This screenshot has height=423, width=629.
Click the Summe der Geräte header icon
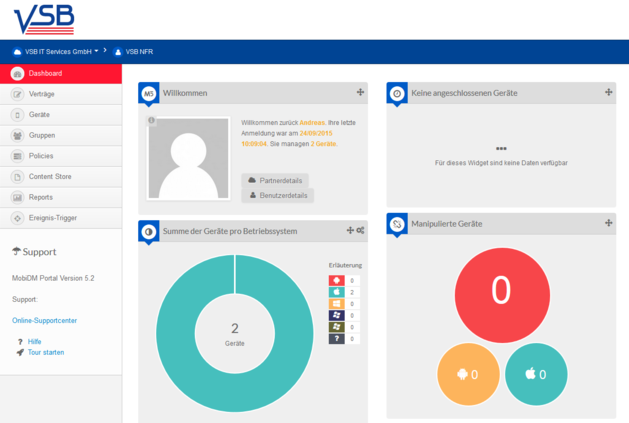149,232
